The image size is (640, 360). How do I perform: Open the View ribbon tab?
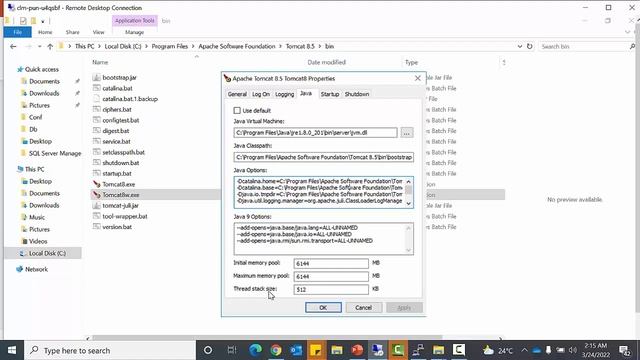point(98,32)
